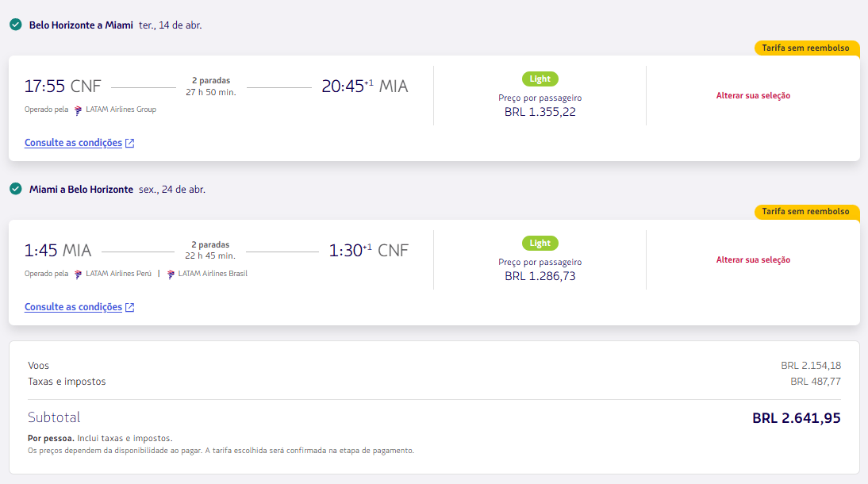Image resolution: width=868 pixels, height=484 pixels.
Task: Click Tarifa sem reembolso tag on outbound card
Action: [805, 48]
